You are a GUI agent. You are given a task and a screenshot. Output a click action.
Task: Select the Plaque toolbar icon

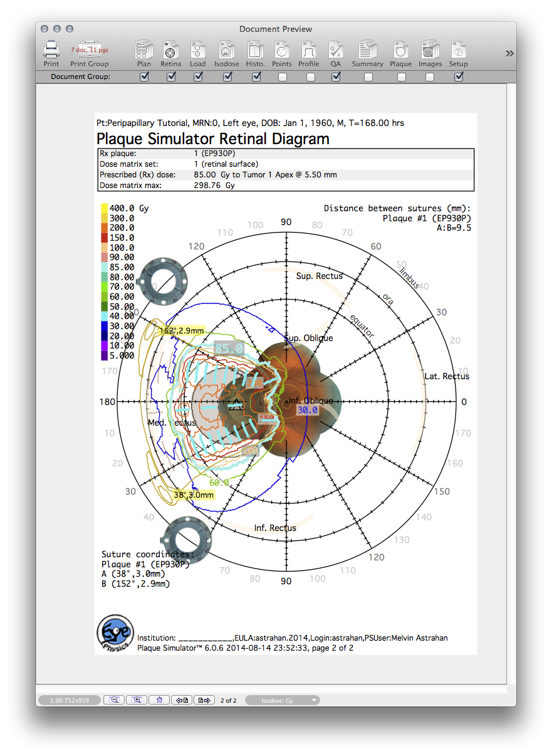click(401, 50)
